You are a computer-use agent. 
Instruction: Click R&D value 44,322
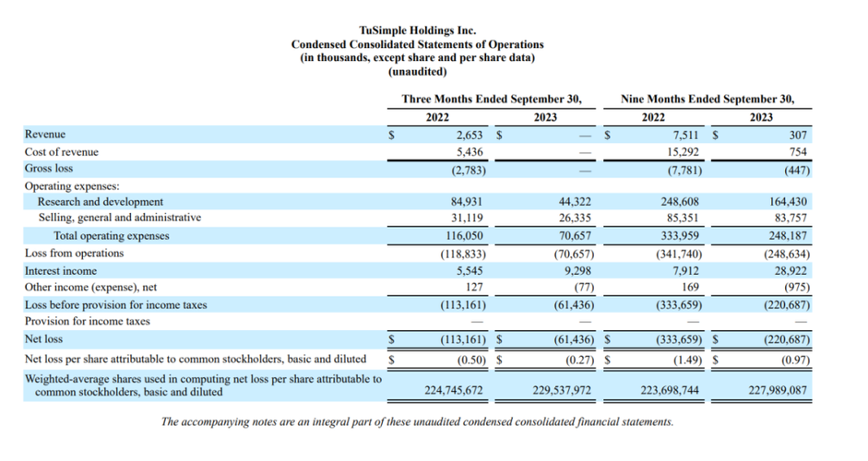[x=575, y=202]
